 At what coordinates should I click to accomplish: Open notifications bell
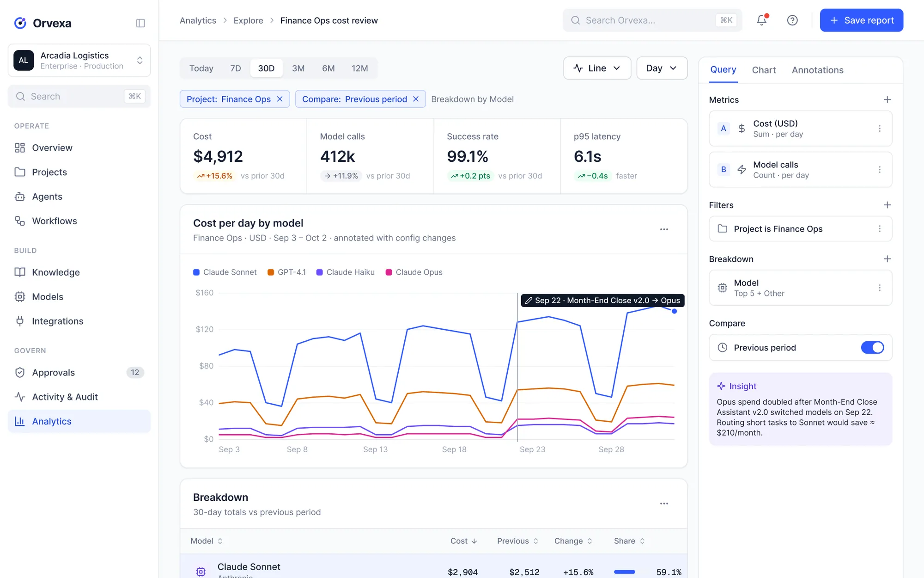click(762, 20)
